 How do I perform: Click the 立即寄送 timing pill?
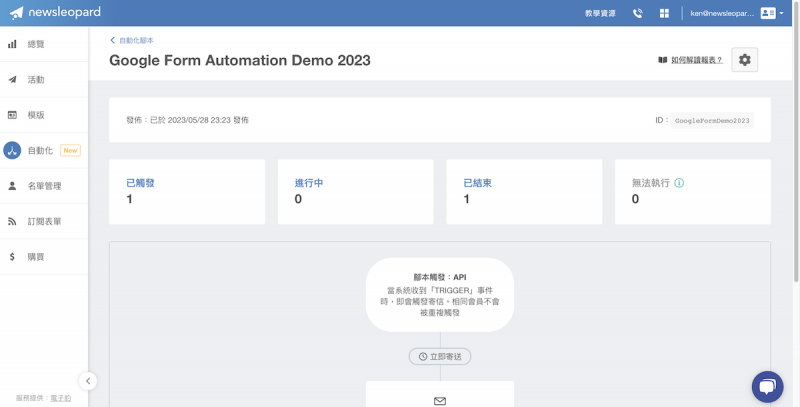click(440, 357)
